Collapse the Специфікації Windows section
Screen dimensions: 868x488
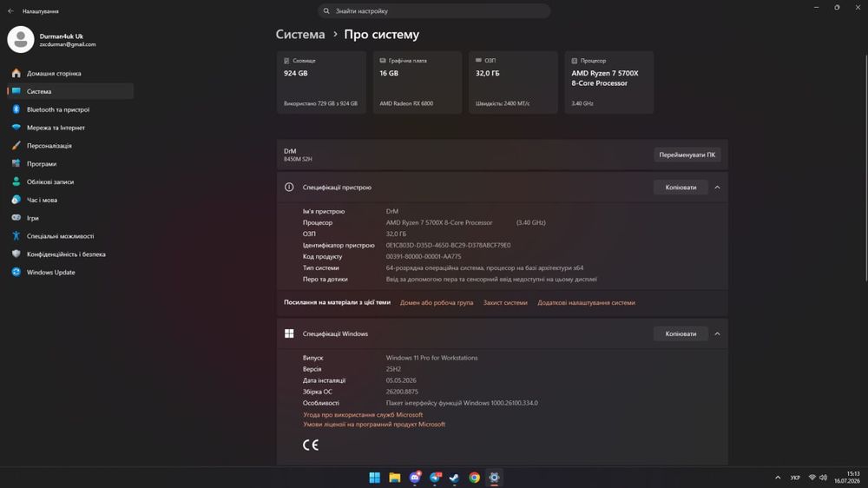tap(718, 334)
